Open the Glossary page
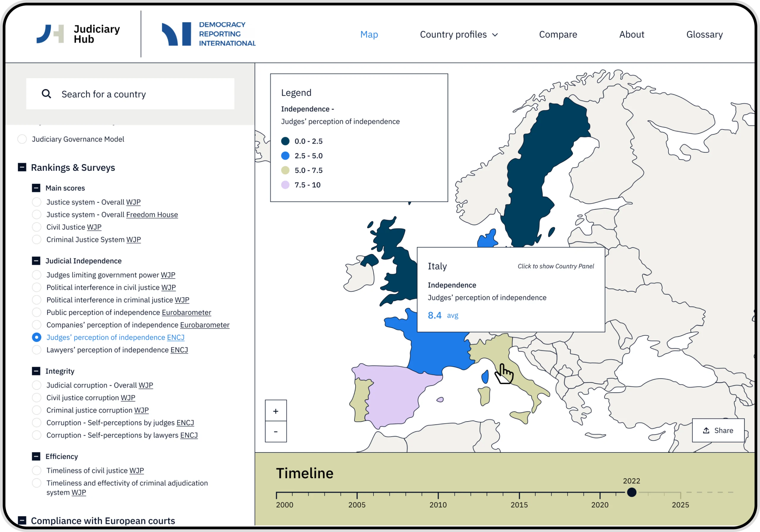This screenshot has width=760, height=532. 704,34
